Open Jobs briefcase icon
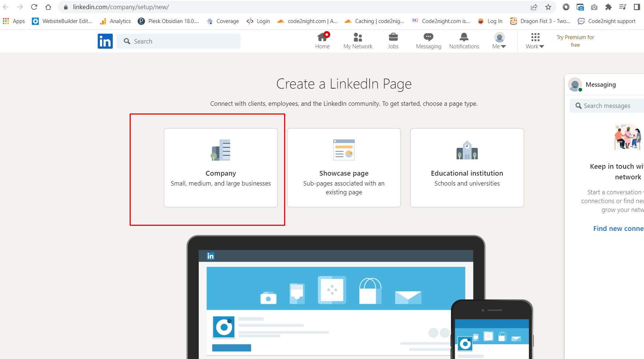644x359 pixels. 393,41
